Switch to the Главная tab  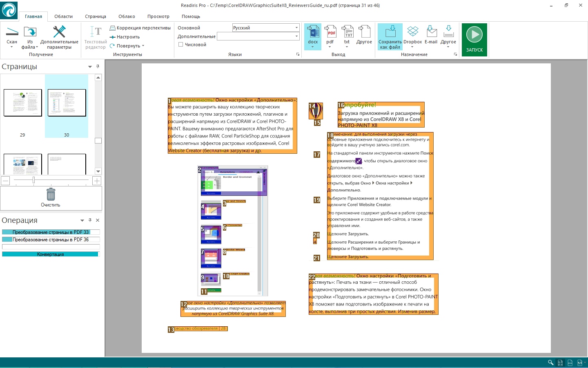[x=33, y=16]
